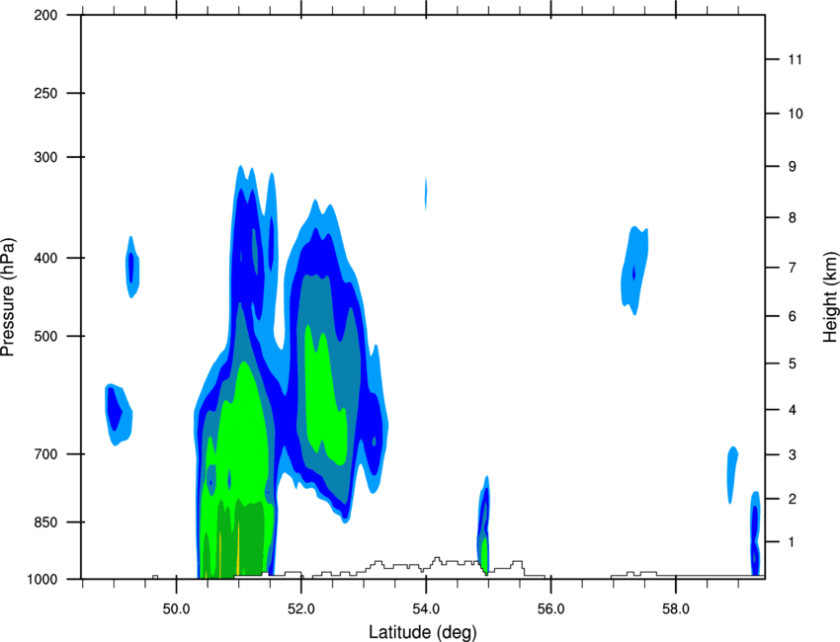The width and height of the screenshot is (840, 642).
Task: Click the 11 km height label
Action: pos(795,59)
